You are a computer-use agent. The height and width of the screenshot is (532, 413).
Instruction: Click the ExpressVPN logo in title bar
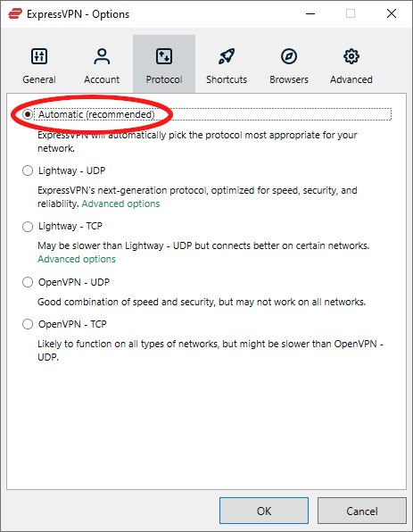tap(15, 14)
